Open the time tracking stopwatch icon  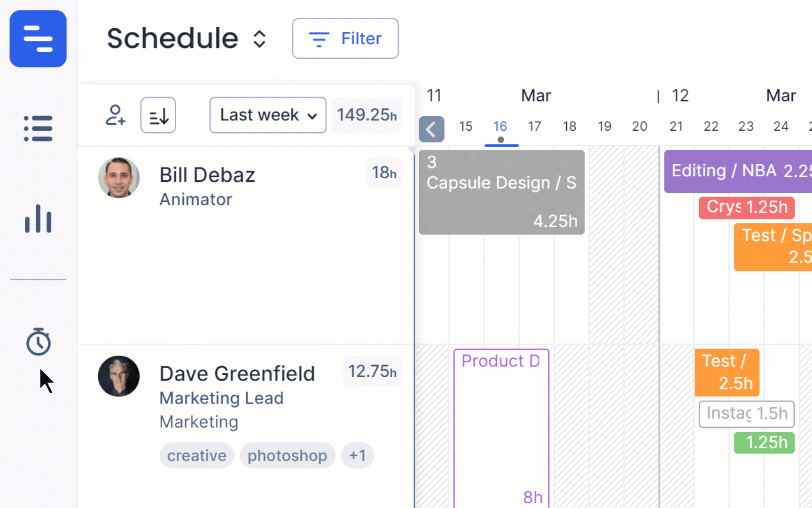click(38, 341)
